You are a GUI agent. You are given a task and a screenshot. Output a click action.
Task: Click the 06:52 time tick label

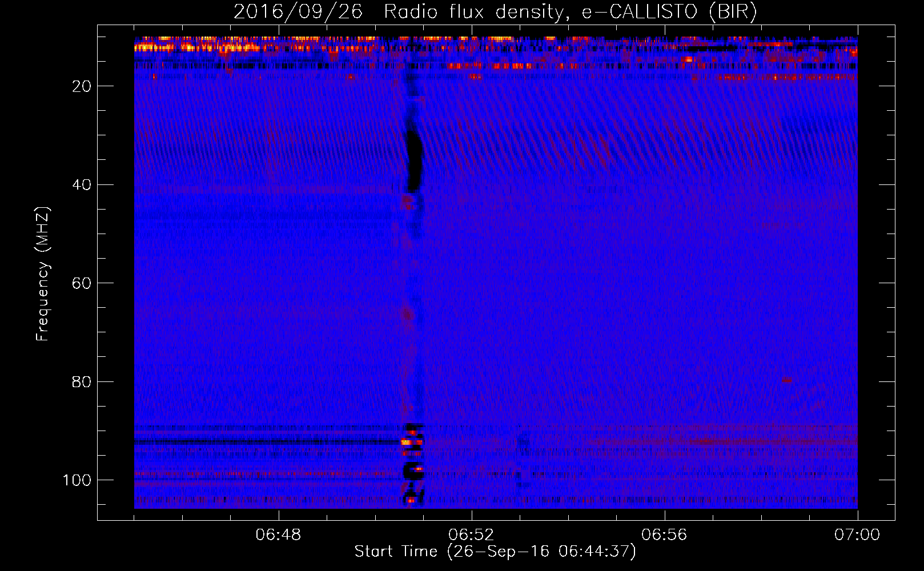click(471, 535)
